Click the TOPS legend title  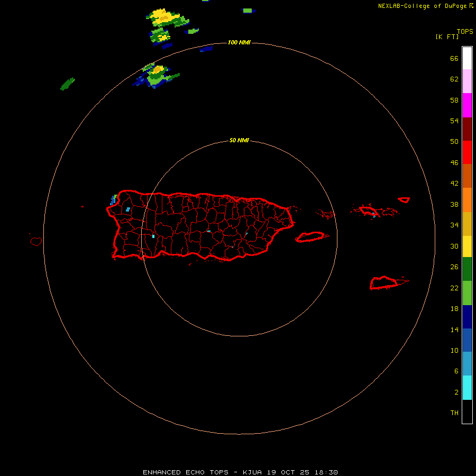tap(465, 32)
